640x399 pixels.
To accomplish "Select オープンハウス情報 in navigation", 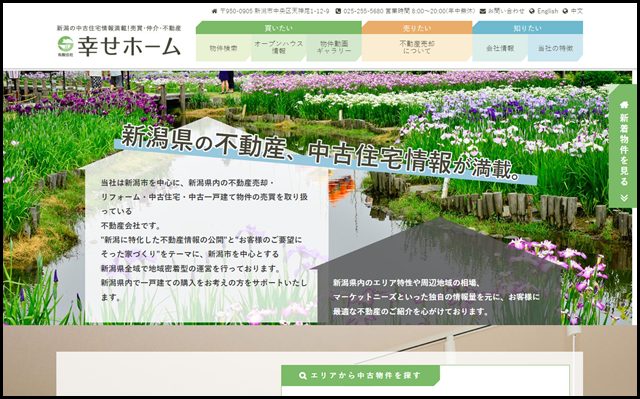I will click(x=279, y=48).
